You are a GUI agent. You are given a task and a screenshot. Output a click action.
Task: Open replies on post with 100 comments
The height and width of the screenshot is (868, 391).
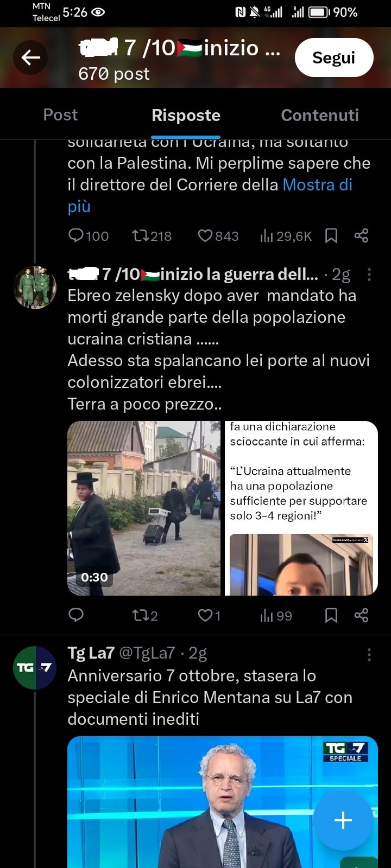click(89, 235)
